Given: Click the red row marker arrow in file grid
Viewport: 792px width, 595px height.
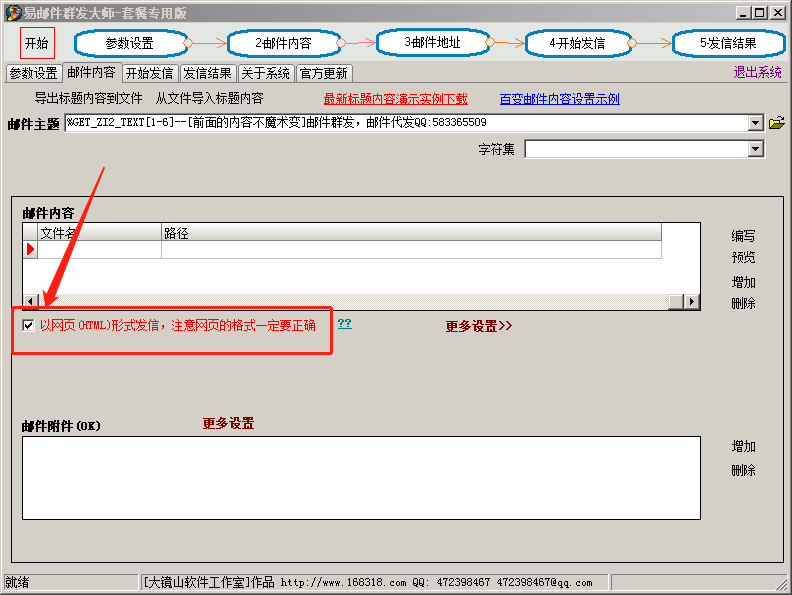Looking at the screenshot, I should tap(30, 250).
